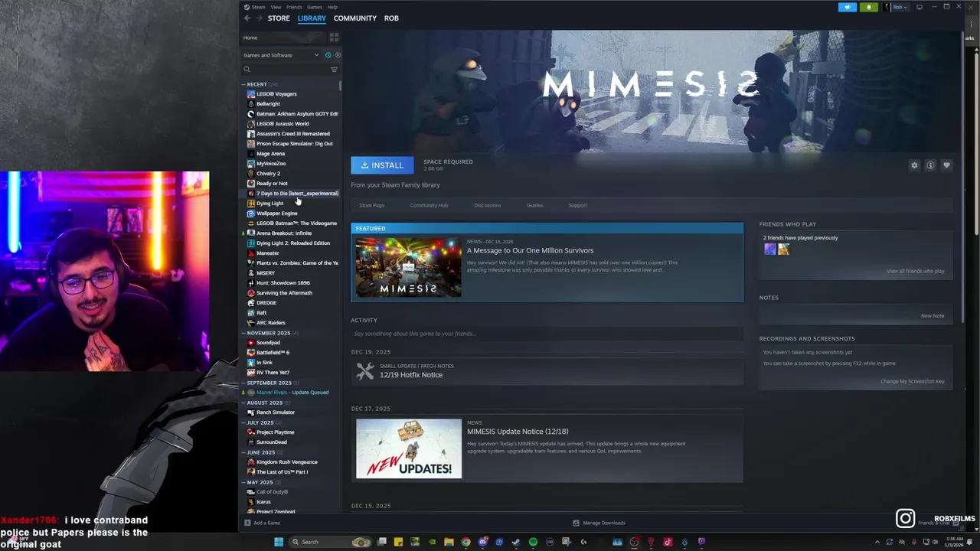Image resolution: width=980 pixels, height=551 pixels.
Task: Toggle sort by recent clock icon
Action: 328,55
